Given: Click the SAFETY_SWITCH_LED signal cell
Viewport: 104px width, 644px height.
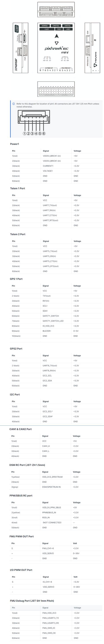Looking at the screenshot, I should coord(53,321).
